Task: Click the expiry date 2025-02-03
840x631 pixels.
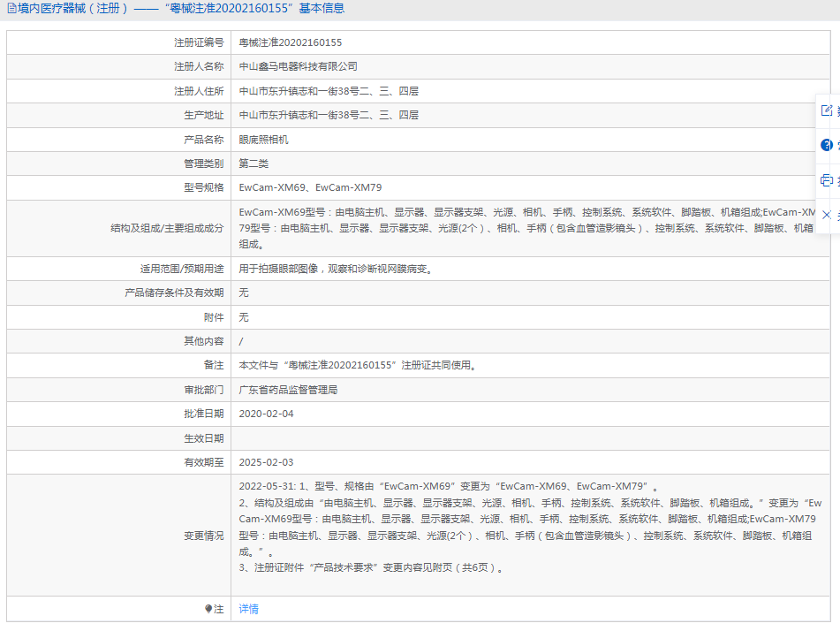Action: (266, 462)
